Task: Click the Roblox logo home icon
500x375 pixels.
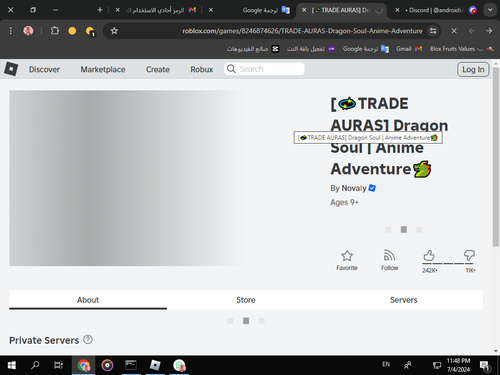Action: coord(11,69)
